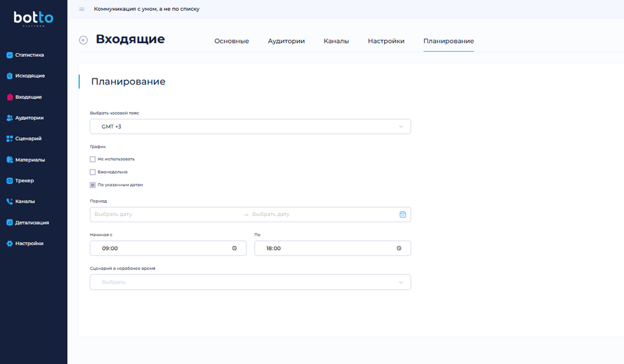This screenshot has height=364, width=624.
Task: Expand the GMT +3 timezone dropdown
Action: [x=250, y=127]
